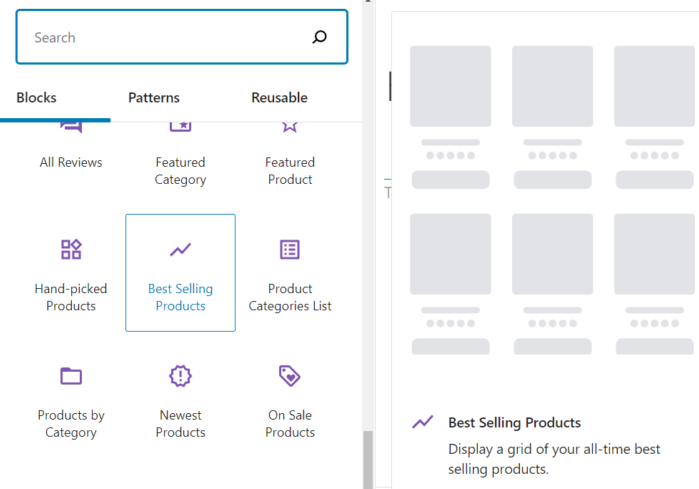Select the Best Selling Products block icon
699x489 pixels.
point(180,249)
